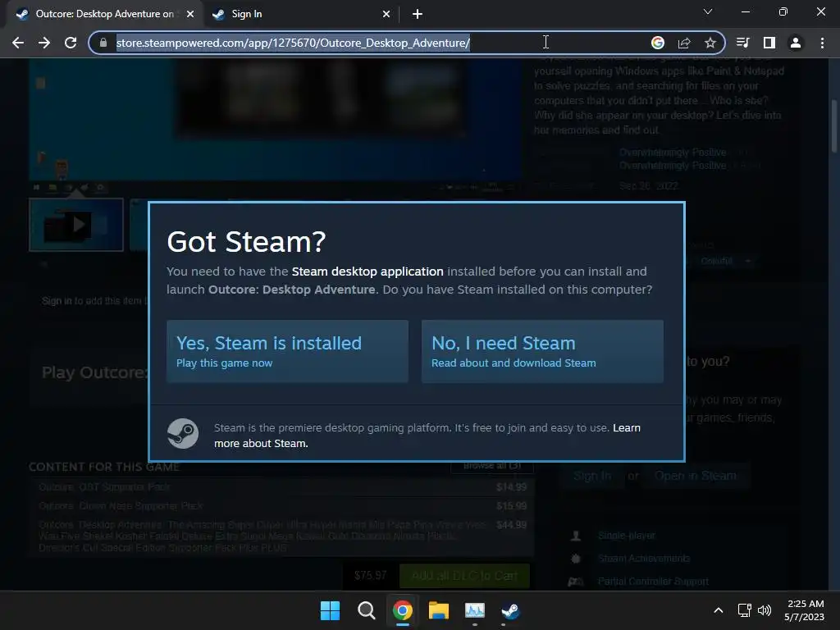Reload the Steam store page

(x=71, y=43)
